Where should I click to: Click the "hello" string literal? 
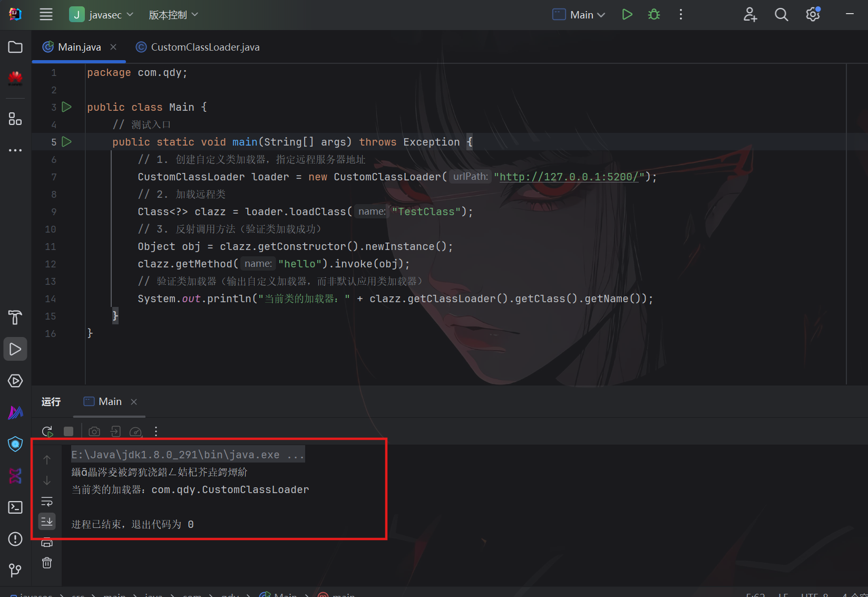click(x=300, y=264)
